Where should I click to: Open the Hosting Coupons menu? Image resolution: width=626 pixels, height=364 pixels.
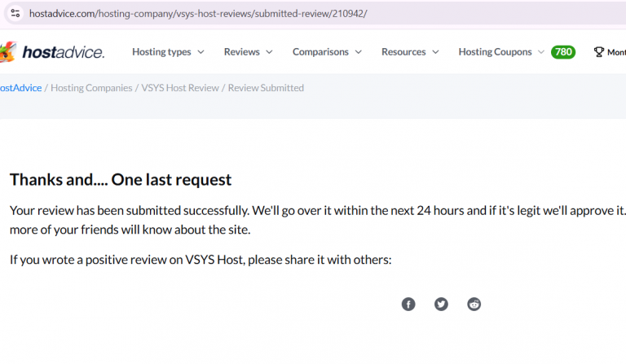(x=495, y=52)
